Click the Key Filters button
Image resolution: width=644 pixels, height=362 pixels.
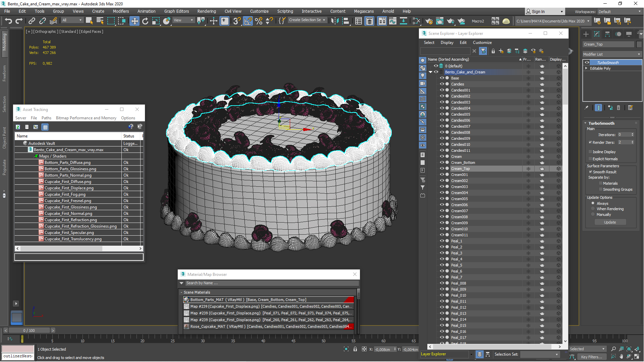click(591, 357)
